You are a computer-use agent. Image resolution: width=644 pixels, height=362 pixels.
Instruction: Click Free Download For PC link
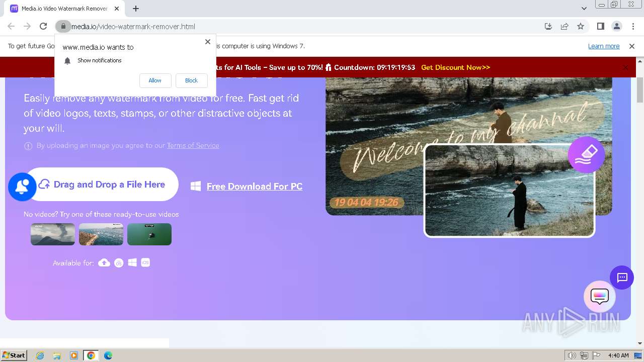(255, 187)
